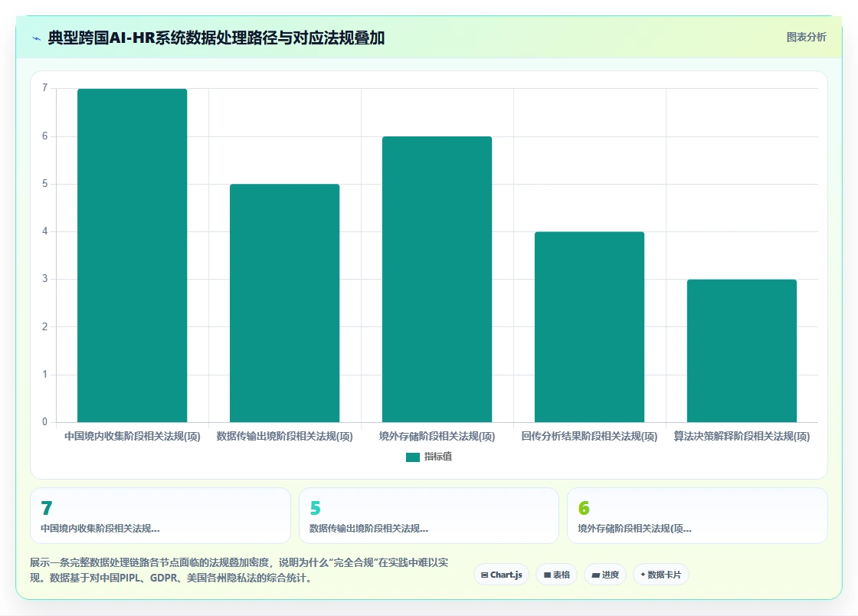The height and width of the screenshot is (616, 858).
Task: Toggle the 指标值 legend color box
Action: [413, 457]
